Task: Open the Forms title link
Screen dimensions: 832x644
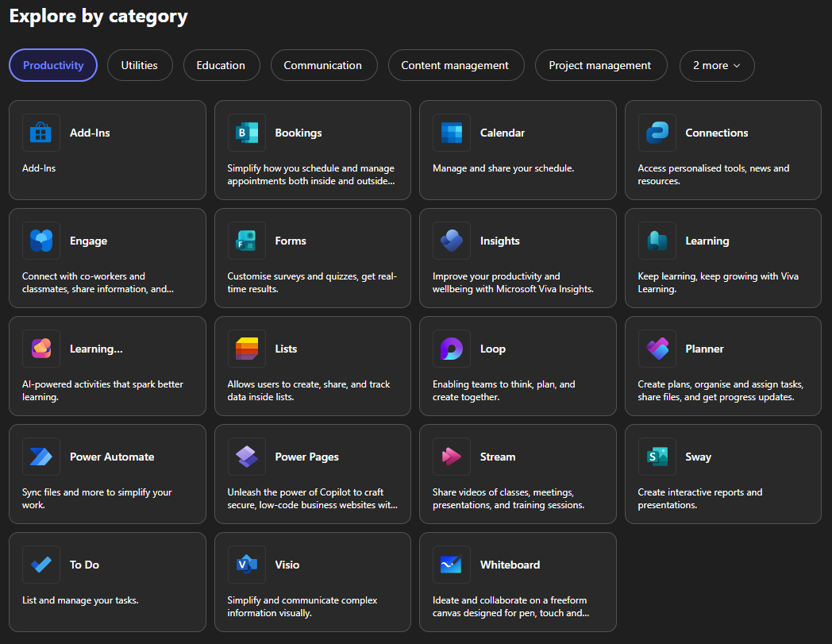Action: coord(291,241)
